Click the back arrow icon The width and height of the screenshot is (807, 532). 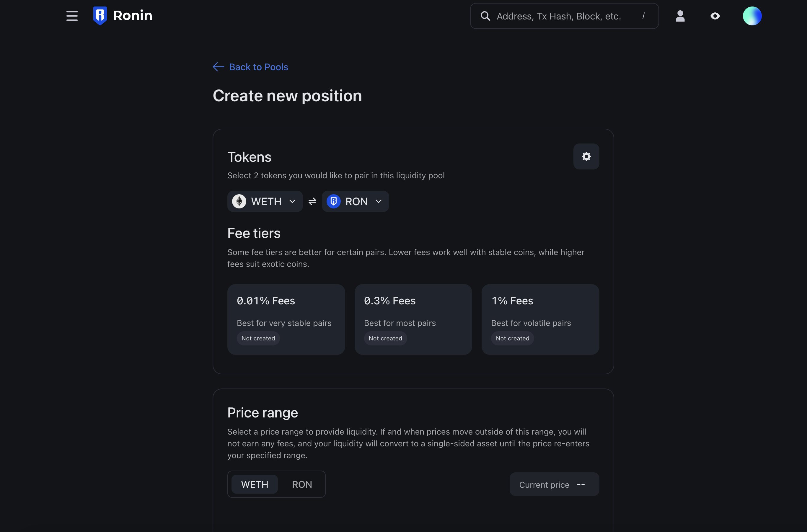click(218, 67)
